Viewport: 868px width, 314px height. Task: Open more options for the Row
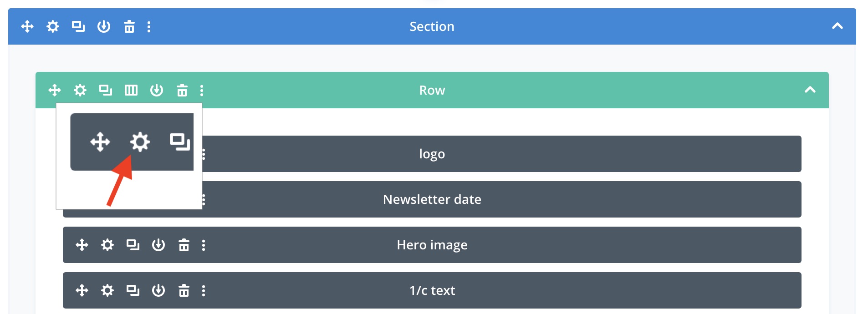pyautogui.click(x=202, y=90)
